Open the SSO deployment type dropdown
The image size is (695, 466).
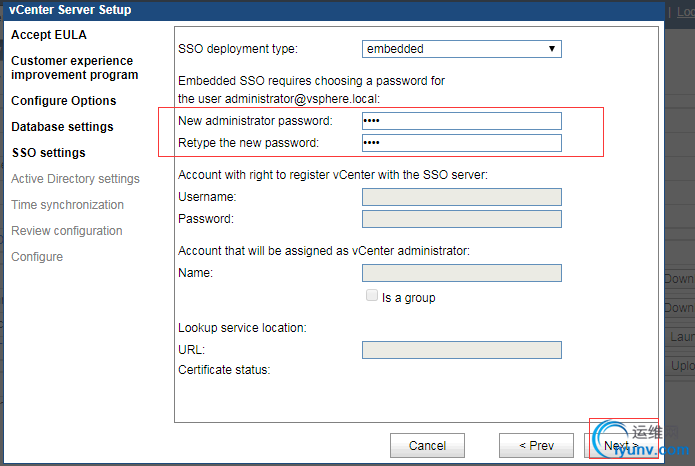pos(461,49)
